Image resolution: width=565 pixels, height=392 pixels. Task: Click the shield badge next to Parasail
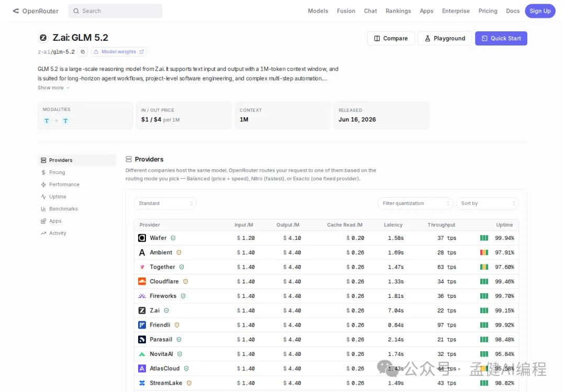(179, 339)
